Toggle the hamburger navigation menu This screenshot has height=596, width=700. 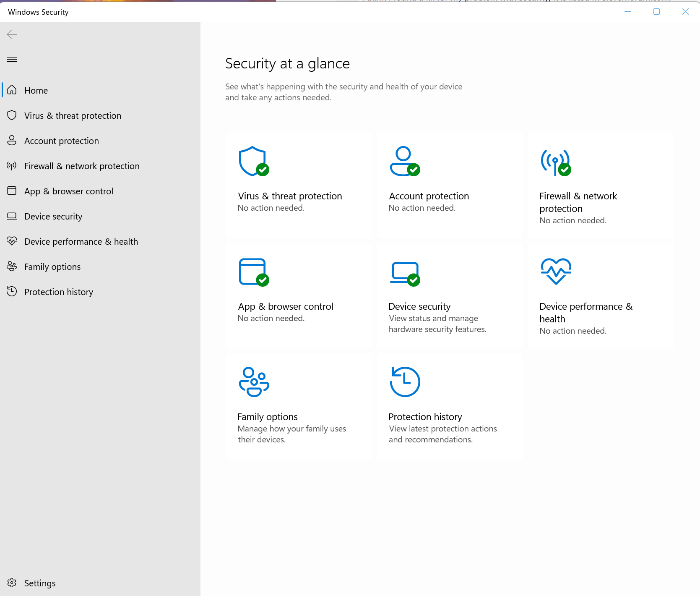[12, 60]
